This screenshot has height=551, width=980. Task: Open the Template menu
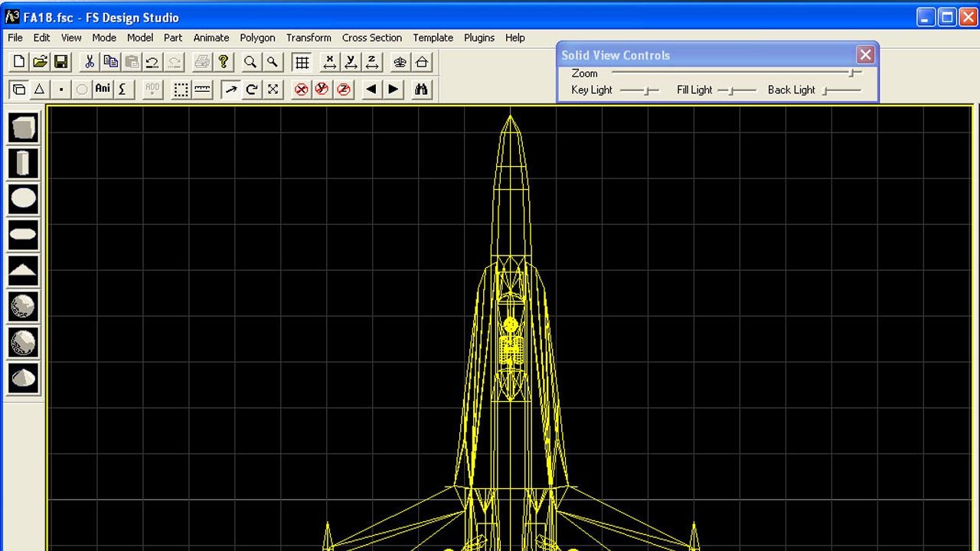click(x=433, y=37)
